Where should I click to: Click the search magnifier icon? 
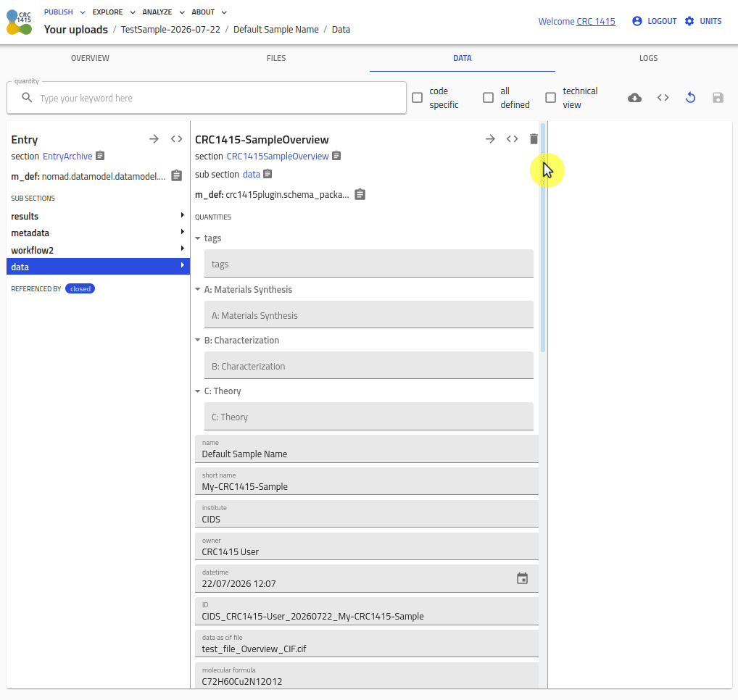28,98
